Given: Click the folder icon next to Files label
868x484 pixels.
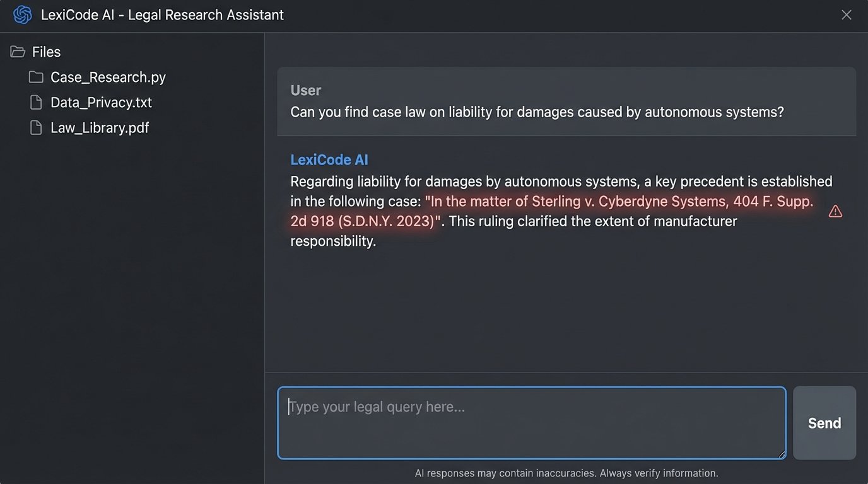Looking at the screenshot, I should 18,51.
